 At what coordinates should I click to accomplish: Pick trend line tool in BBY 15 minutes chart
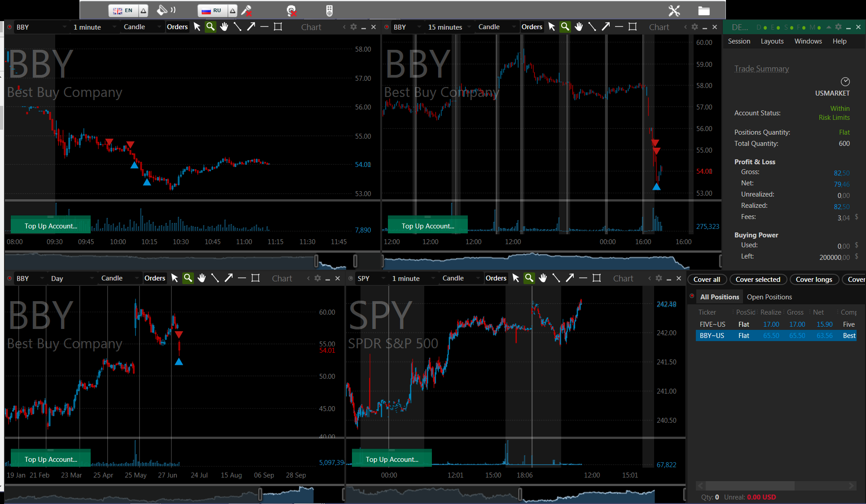592,27
